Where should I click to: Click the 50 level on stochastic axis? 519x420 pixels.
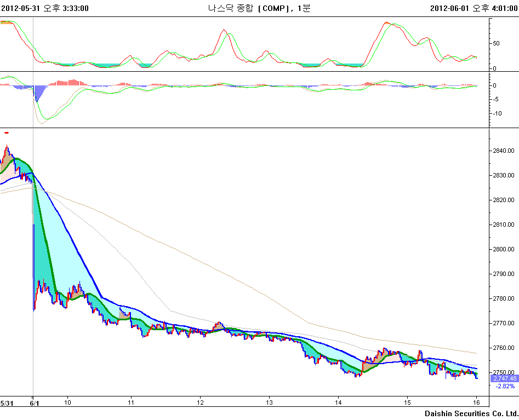tap(496, 43)
